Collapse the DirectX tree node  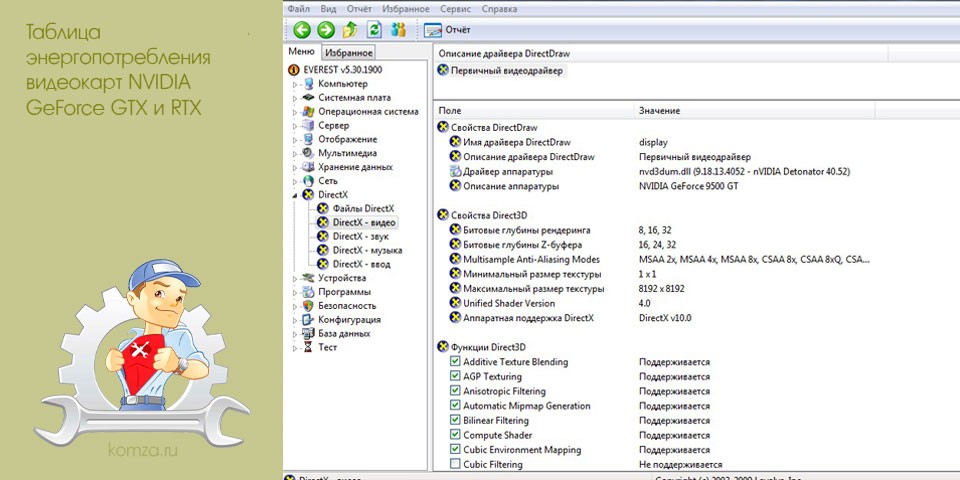click(294, 195)
